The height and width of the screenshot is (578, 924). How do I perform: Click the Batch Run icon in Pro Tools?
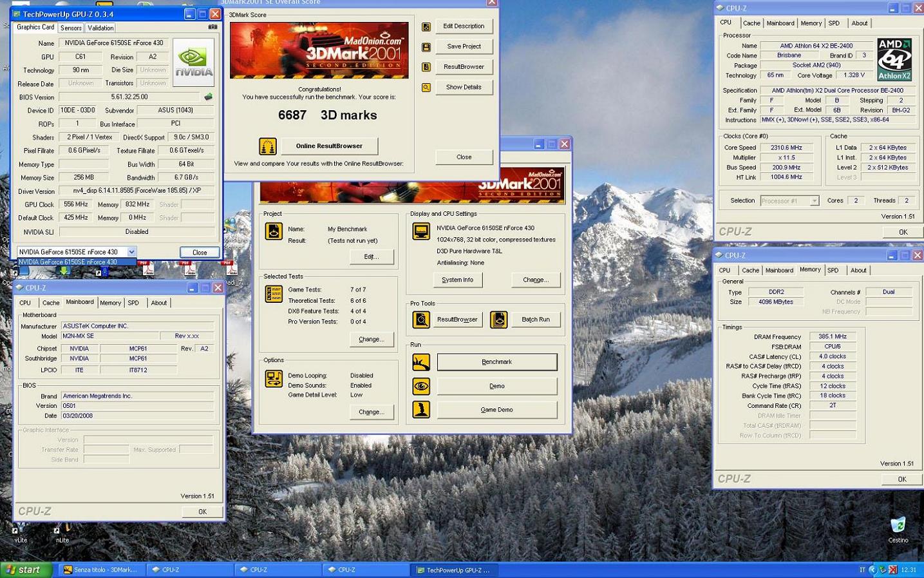click(x=499, y=320)
